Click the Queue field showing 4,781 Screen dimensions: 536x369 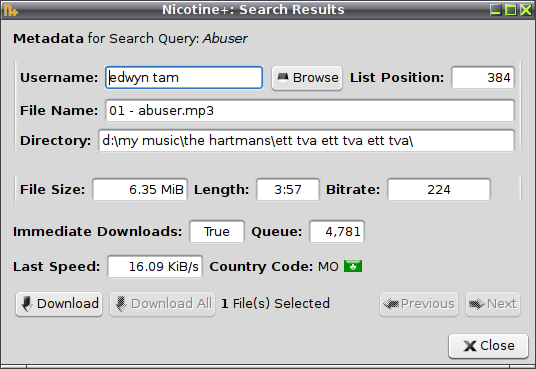(337, 232)
